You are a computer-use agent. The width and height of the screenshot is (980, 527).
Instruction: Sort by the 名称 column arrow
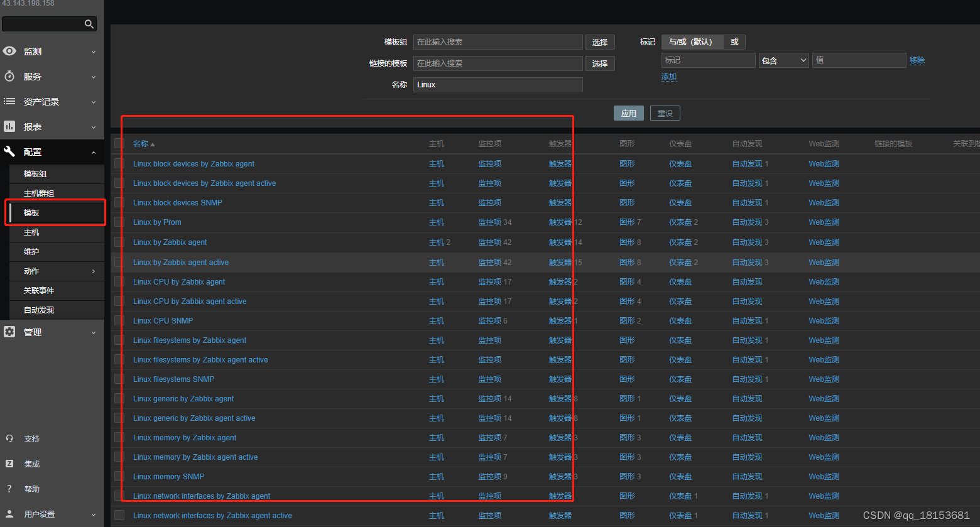tap(153, 144)
